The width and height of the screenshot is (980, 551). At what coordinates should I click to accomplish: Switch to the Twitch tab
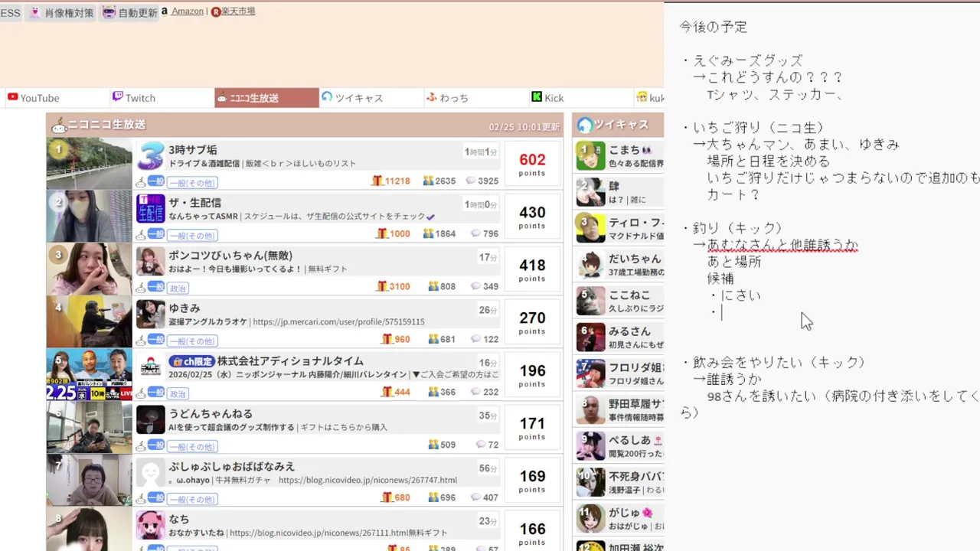coord(161,98)
